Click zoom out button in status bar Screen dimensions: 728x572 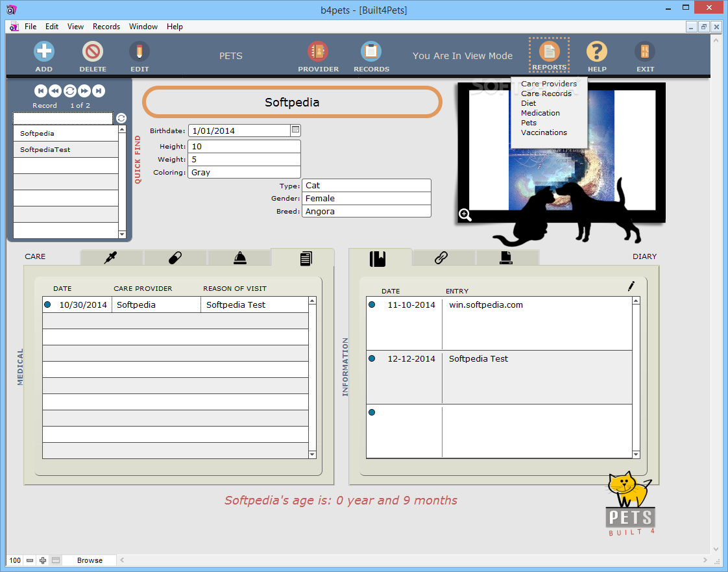point(30,560)
